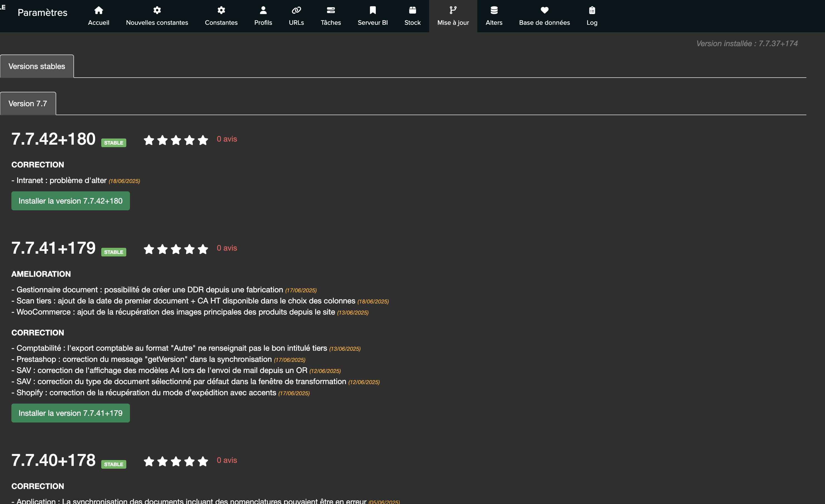Click the Base de données heart icon
This screenshot has width=825, height=504.
[x=544, y=10]
